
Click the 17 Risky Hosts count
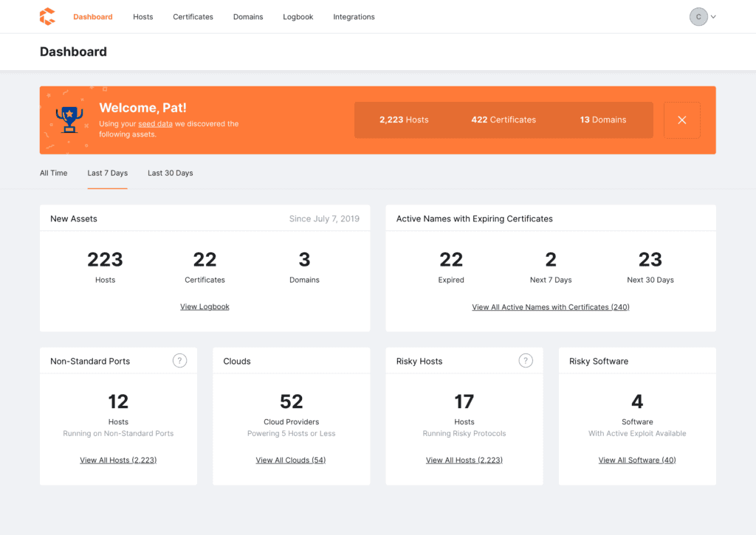point(464,401)
